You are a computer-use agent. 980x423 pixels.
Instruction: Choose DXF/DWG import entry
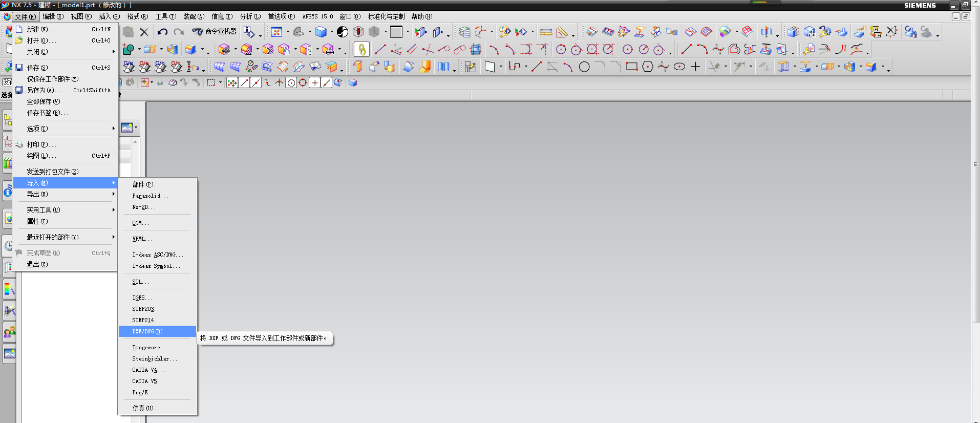click(x=157, y=331)
